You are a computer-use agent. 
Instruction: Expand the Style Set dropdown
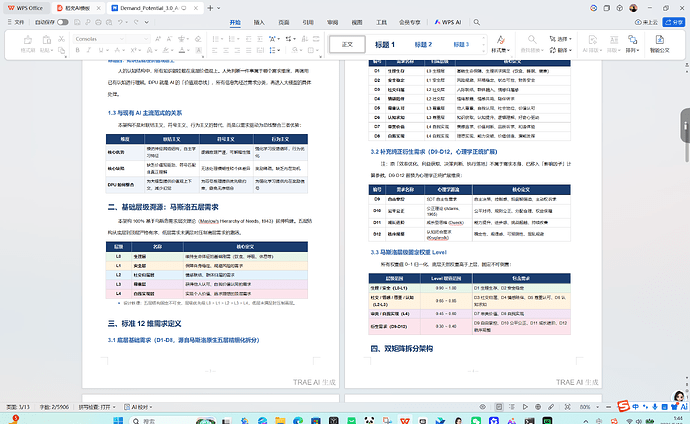coord(500,50)
